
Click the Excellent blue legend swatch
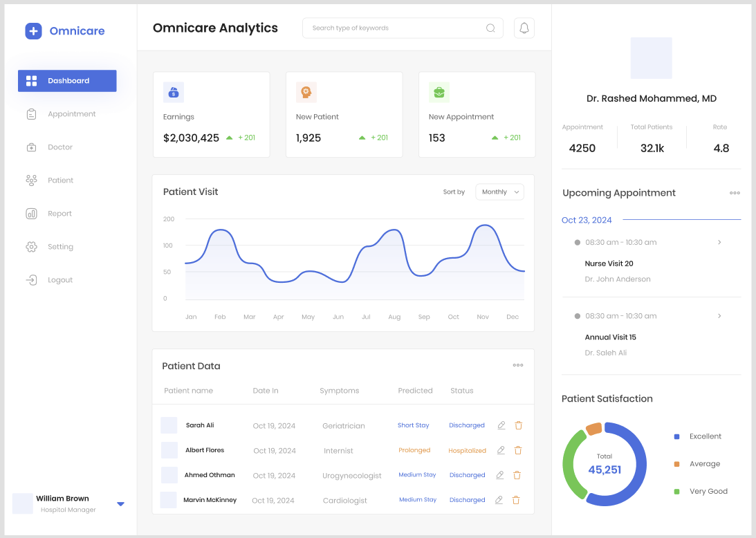point(676,436)
